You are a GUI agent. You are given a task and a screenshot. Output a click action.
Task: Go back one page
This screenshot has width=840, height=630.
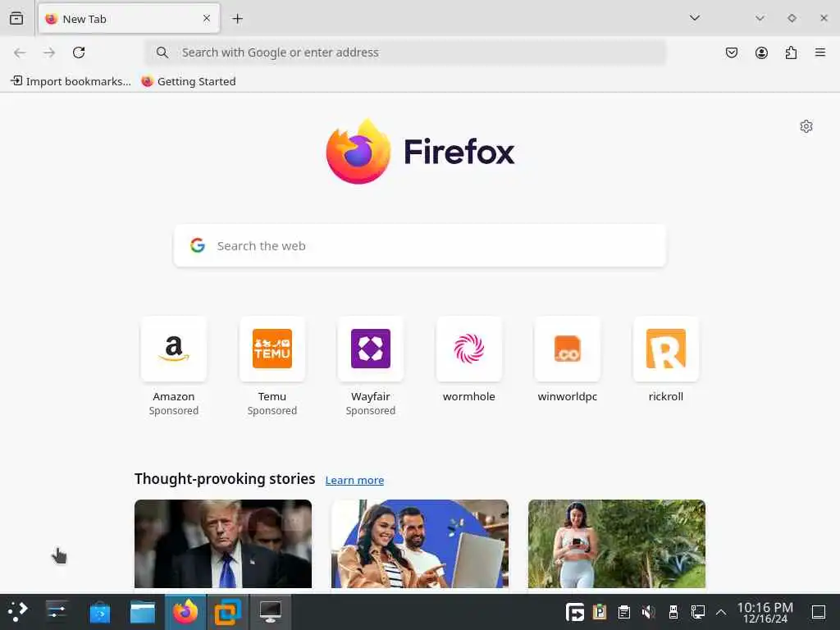click(x=20, y=52)
